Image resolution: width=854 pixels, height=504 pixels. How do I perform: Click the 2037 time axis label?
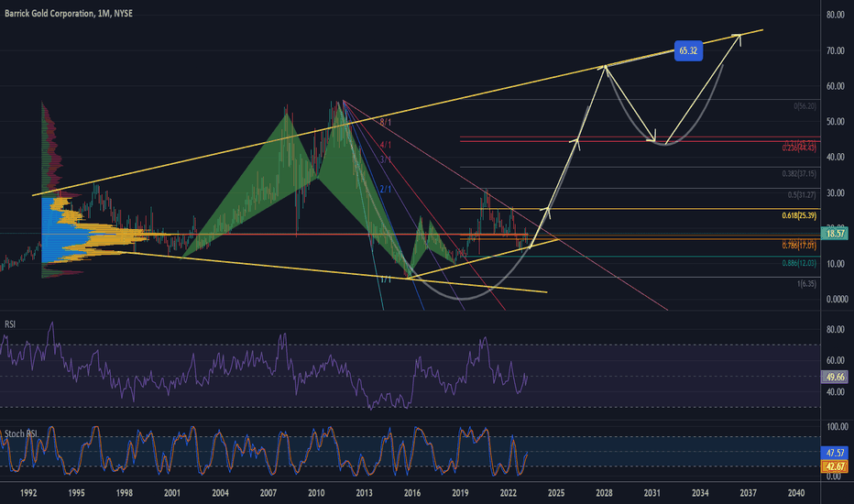(x=749, y=493)
